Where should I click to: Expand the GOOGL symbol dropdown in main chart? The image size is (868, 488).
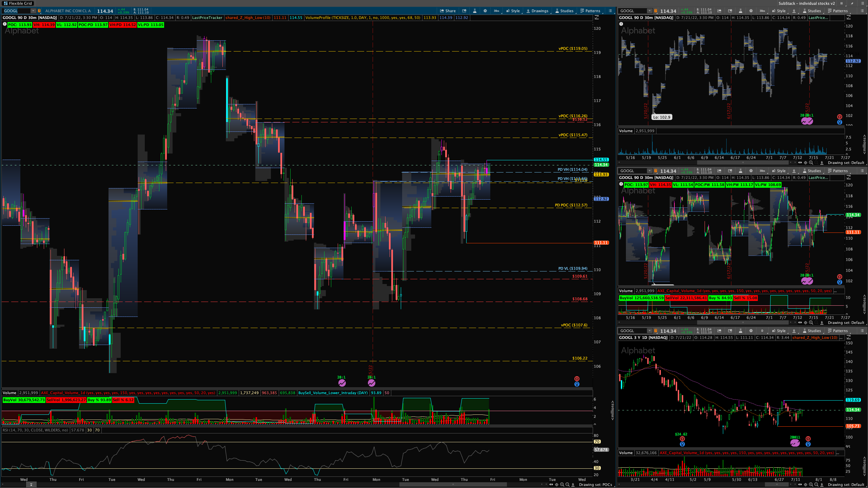point(33,11)
